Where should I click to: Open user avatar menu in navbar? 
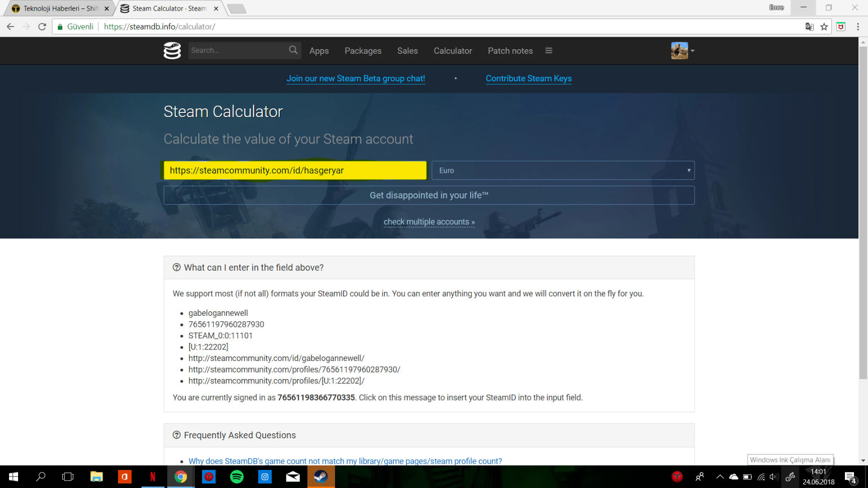click(683, 51)
